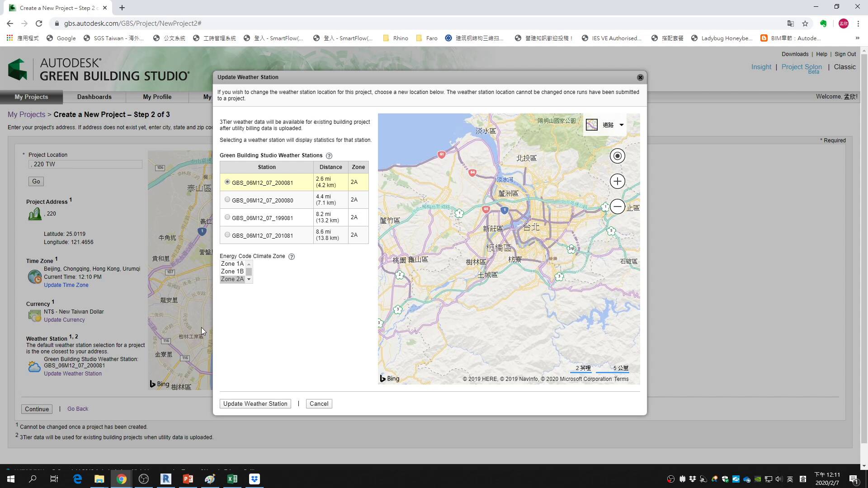This screenshot has width=868, height=488.
Task: Open Dropbox app from taskbar
Action: click(x=255, y=479)
